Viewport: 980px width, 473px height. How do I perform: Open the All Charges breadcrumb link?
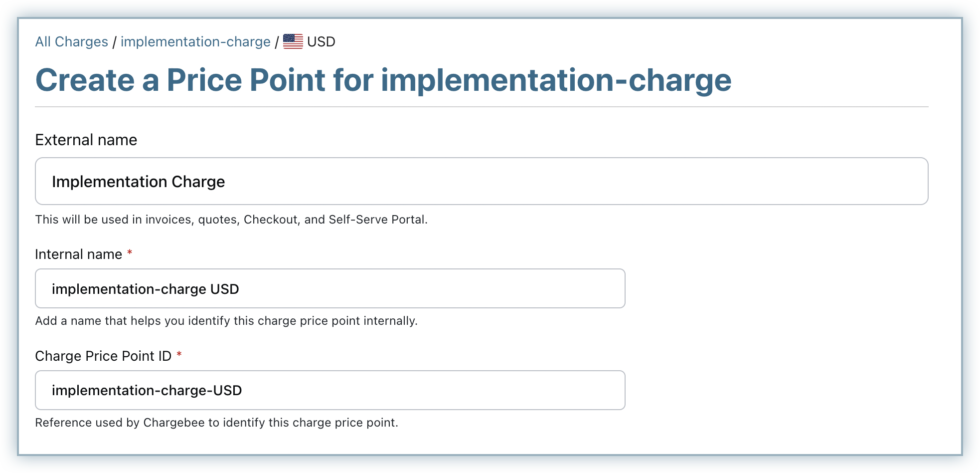tap(71, 42)
